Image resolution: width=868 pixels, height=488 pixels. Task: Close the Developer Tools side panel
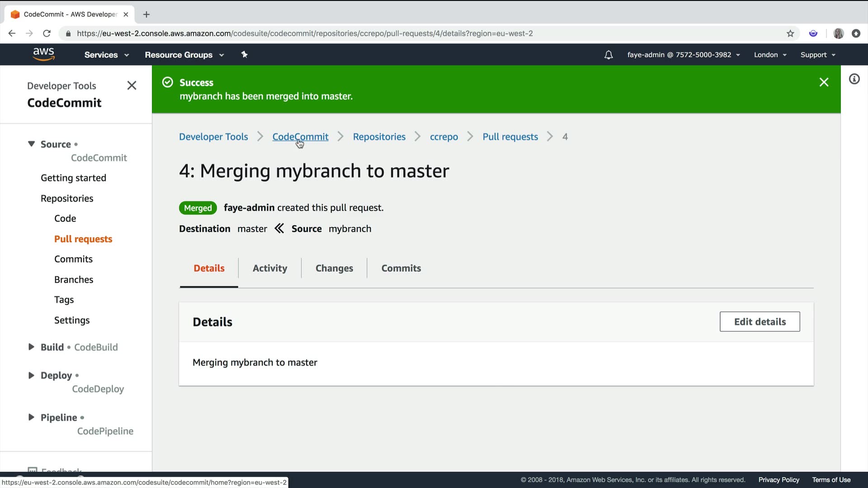pyautogui.click(x=132, y=85)
